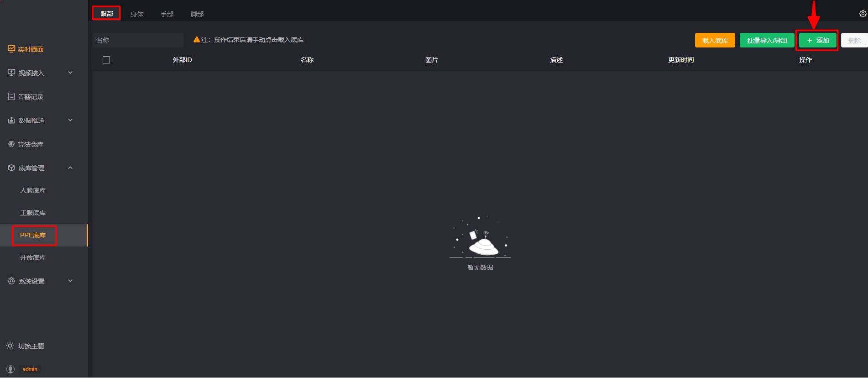This screenshot has height=378, width=868.
Task: Focus the 名称 search input field
Action: [x=138, y=40]
